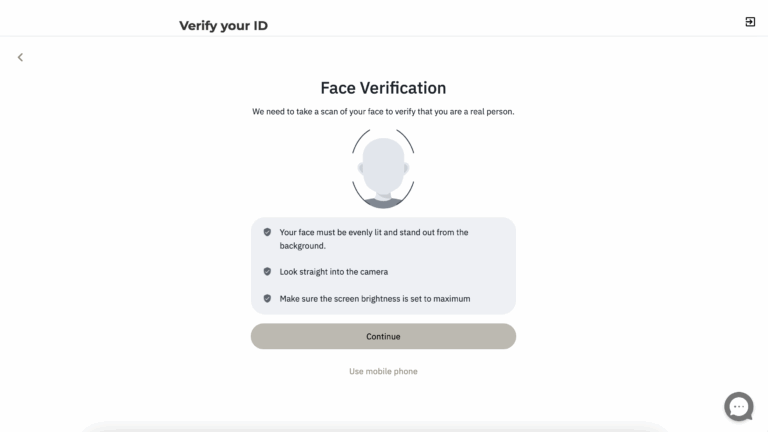Select 'Look straight into the camera' text
The height and width of the screenshot is (432, 768).
[334, 271]
